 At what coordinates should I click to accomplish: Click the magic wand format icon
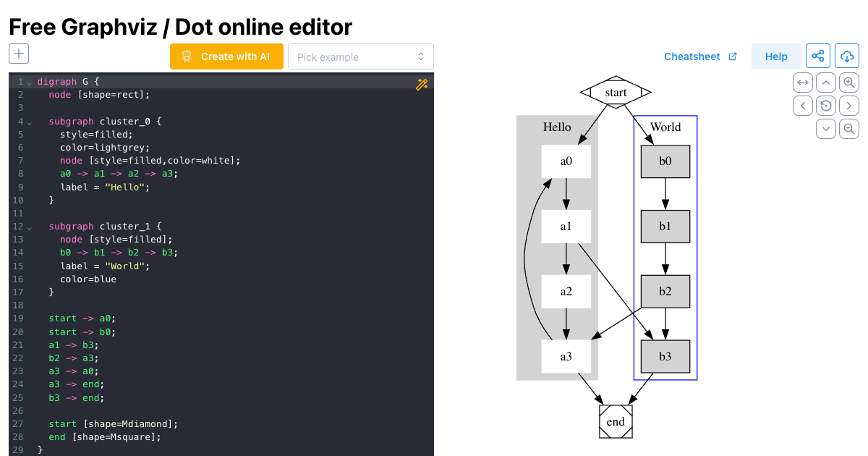click(x=422, y=85)
